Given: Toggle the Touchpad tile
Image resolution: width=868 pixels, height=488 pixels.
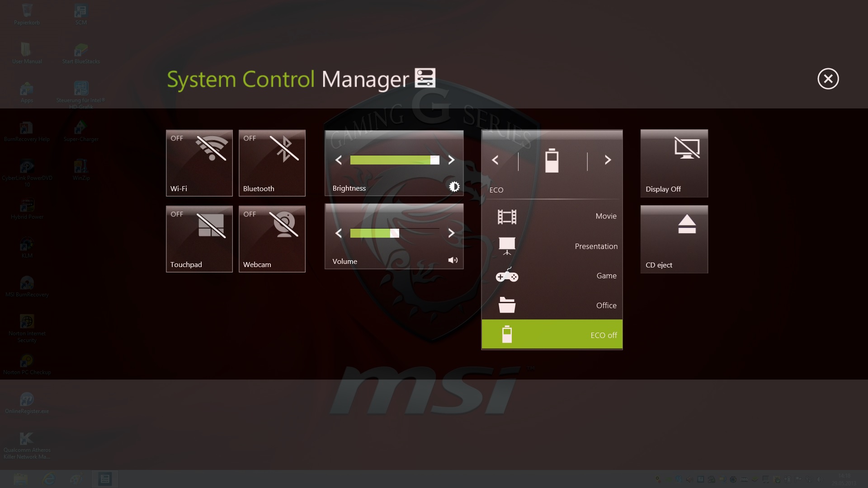Looking at the screenshot, I should pyautogui.click(x=199, y=239).
